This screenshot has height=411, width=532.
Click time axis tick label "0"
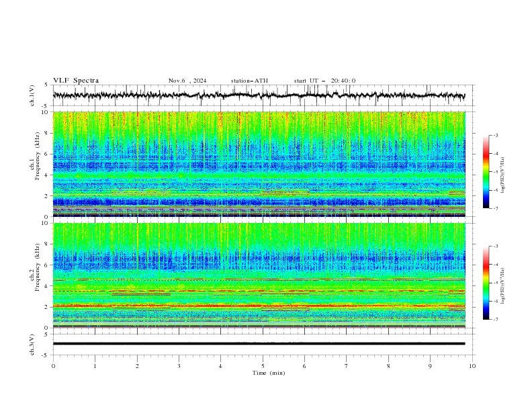point(53,366)
